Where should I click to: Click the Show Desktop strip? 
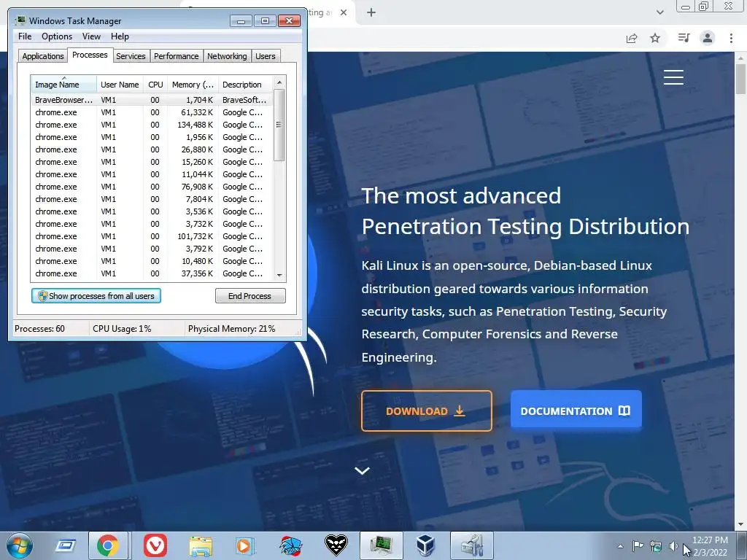click(x=743, y=545)
